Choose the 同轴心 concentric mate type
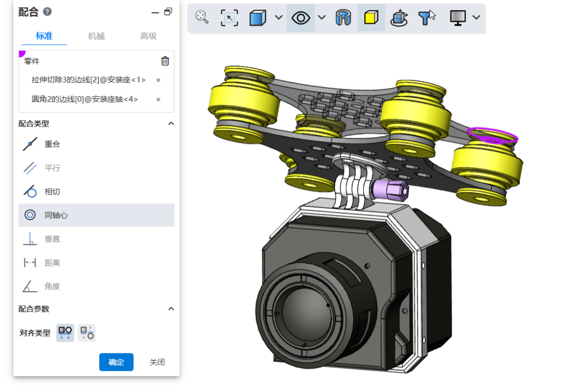Image resolution: width=588 pixels, height=389 pixels. pyautogui.click(x=96, y=215)
